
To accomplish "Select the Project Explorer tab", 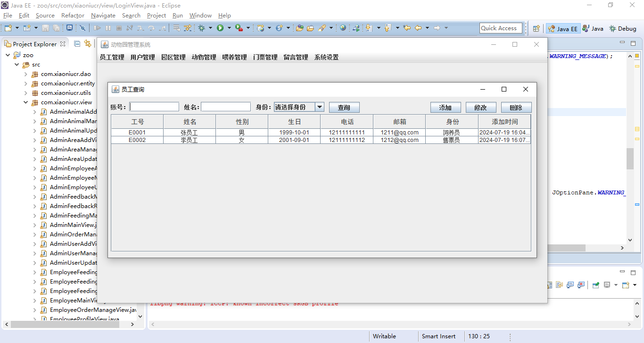I will point(35,44).
